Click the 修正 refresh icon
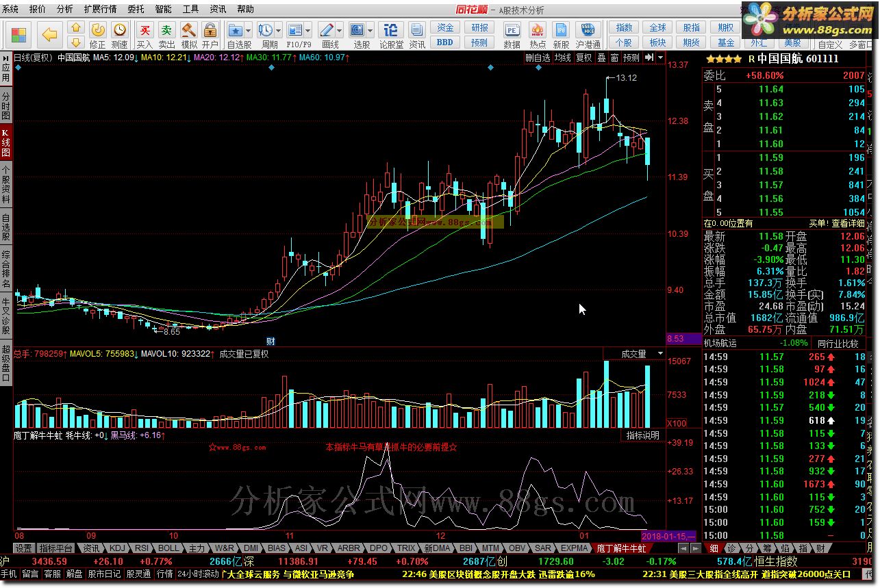This screenshot has height=588, width=880. tap(98, 29)
